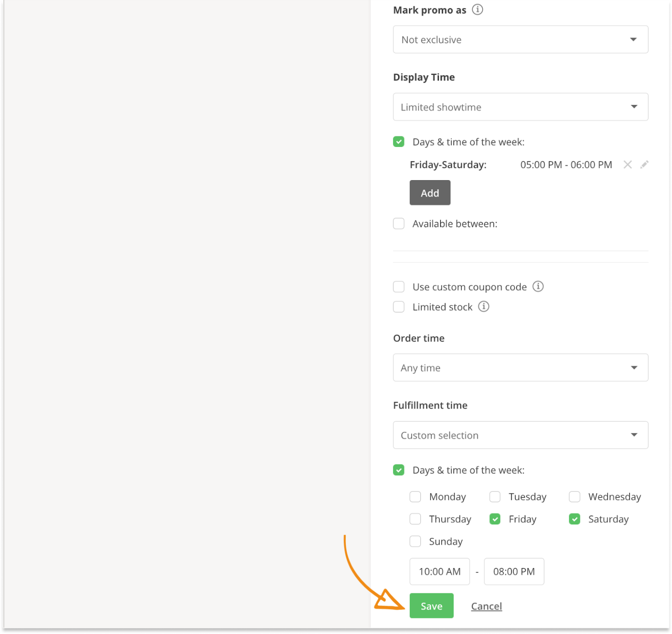Expand the Fulfillment time dropdown
The width and height of the screenshot is (672, 634).
(x=520, y=435)
